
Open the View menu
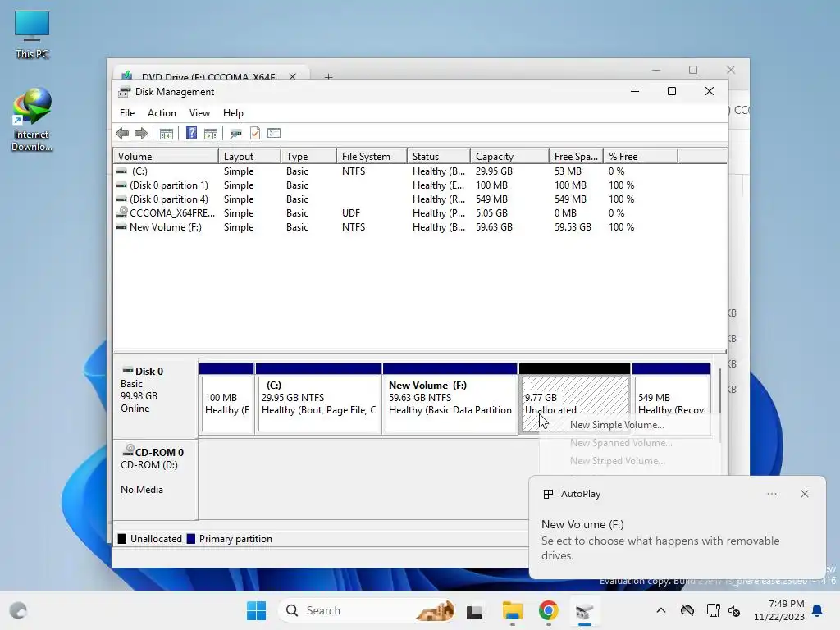pyautogui.click(x=199, y=113)
